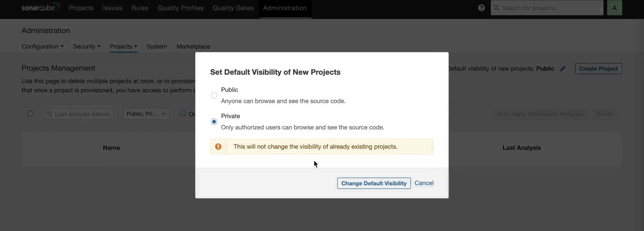Click the Change Default Visibility button
Viewport: 644px width, 231px height.
point(374,183)
